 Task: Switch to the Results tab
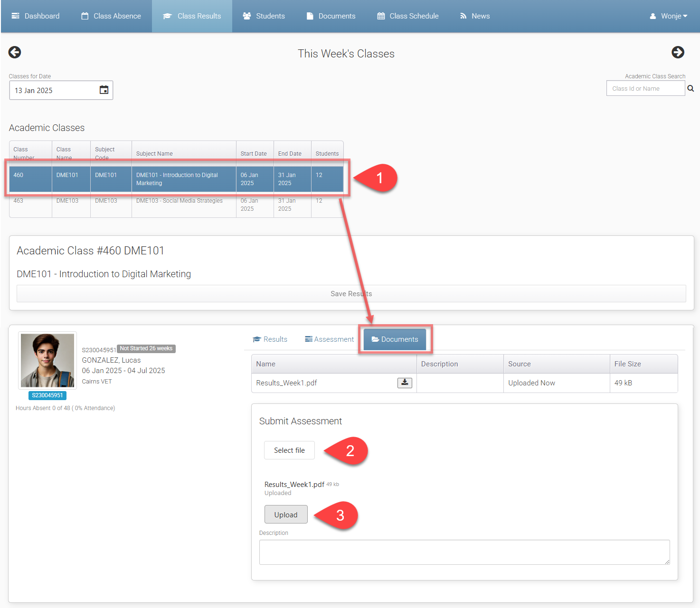[270, 339]
